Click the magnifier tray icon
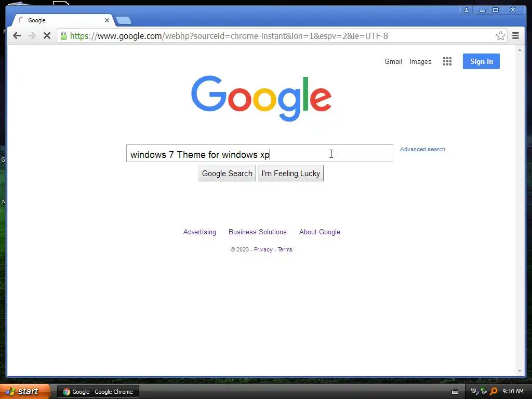532x399 pixels. 494,392
